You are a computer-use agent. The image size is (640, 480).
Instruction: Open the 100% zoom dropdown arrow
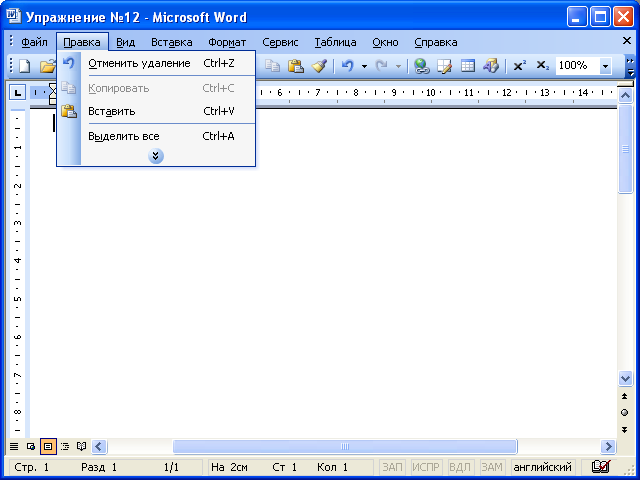point(605,66)
